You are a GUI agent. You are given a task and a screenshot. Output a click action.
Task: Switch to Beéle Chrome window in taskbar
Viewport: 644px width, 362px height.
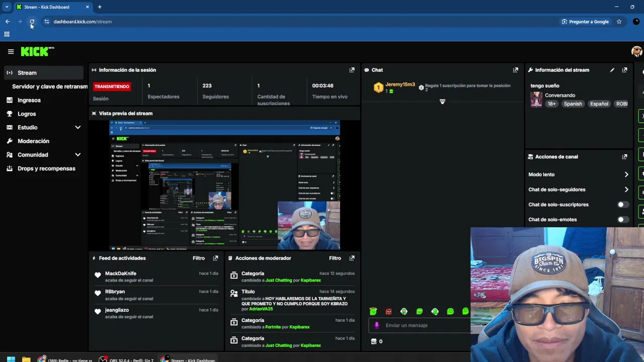[x=65, y=359]
